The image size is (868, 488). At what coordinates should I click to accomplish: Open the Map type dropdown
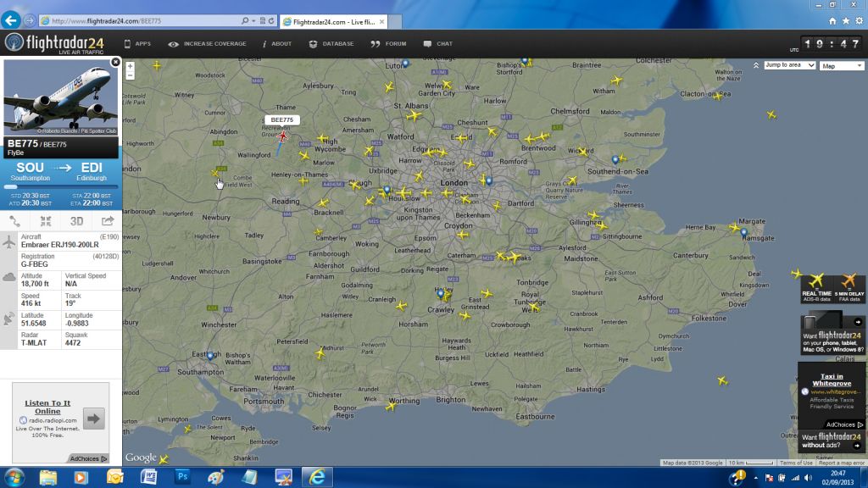[x=842, y=66]
